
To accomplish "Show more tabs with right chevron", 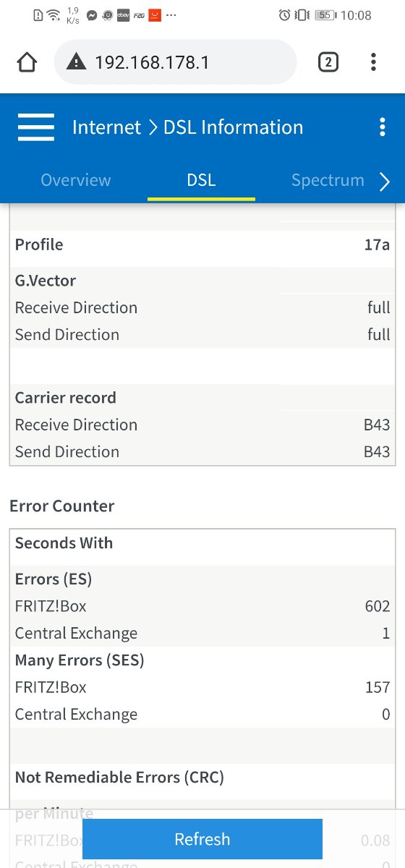I will coord(385,182).
